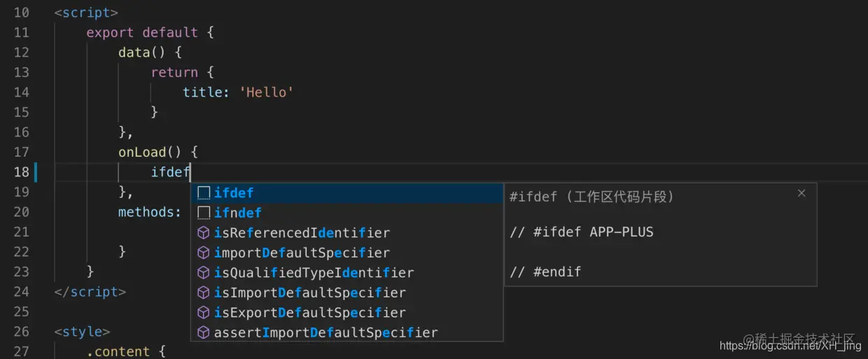Select the ifdef snippet suggestion
Image resolution: width=868 pixels, height=359 pixels.
pyautogui.click(x=234, y=193)
